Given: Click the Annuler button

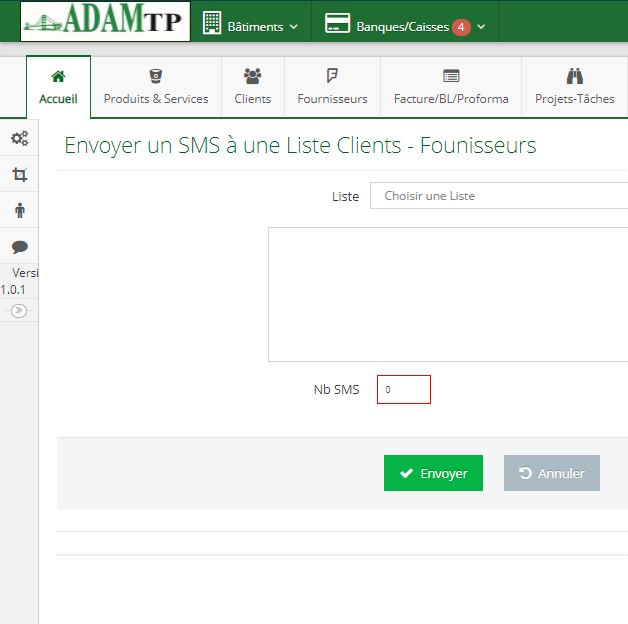Looking at the screenshot, I should (551, 474).
